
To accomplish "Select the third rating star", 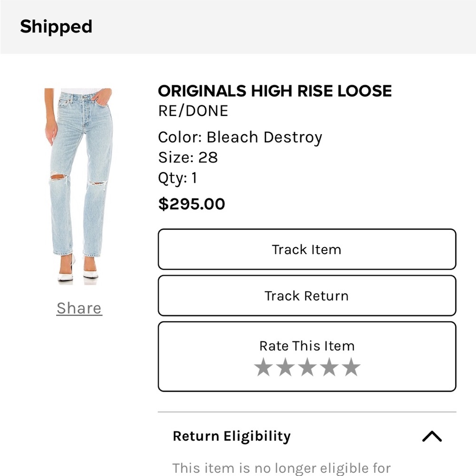I will [307, 367].
